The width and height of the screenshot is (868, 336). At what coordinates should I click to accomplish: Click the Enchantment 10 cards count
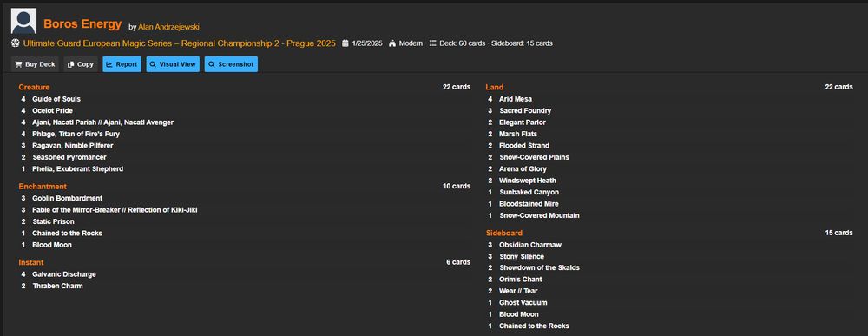457,186
